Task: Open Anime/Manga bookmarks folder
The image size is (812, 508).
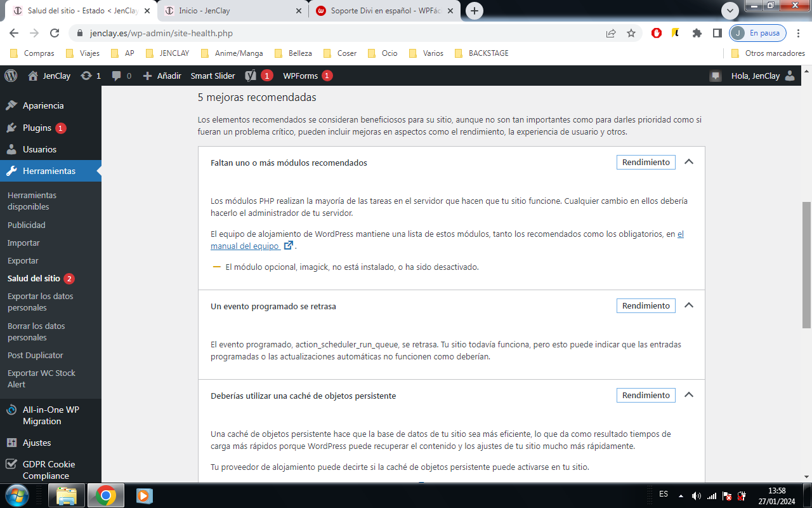Action: coord(232,53)
